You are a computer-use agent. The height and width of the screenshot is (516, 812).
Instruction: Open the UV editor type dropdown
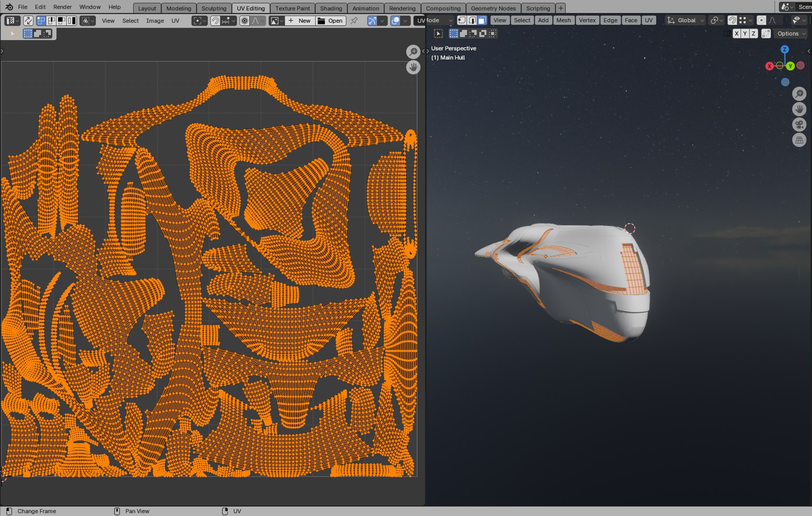(x=12, y=21)
